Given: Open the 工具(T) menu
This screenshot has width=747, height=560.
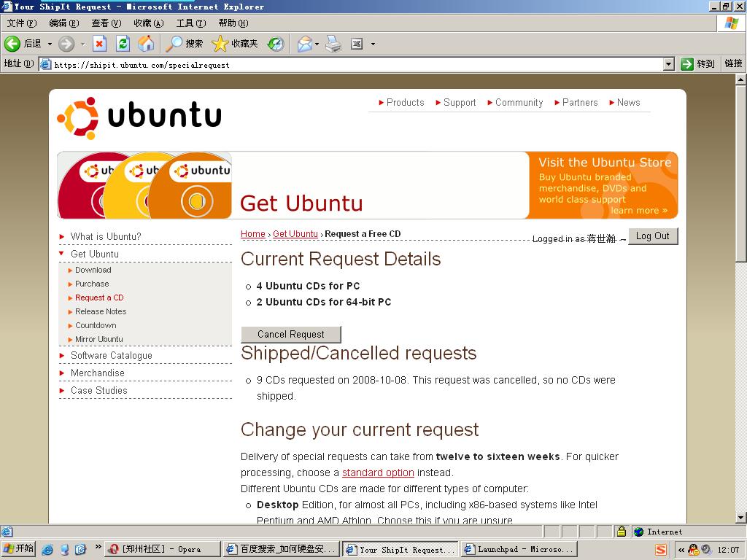Looking at the screenshot, I should [191, 23].
